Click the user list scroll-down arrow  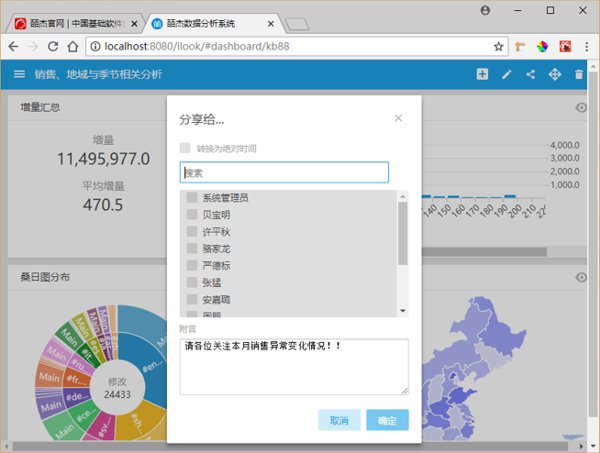point(403,311)
